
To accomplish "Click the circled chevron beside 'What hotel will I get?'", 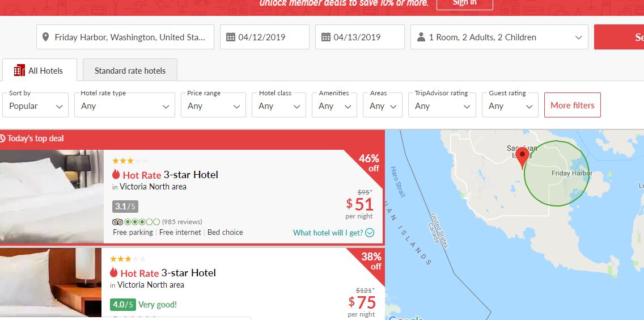I will [x=370, y=233].
